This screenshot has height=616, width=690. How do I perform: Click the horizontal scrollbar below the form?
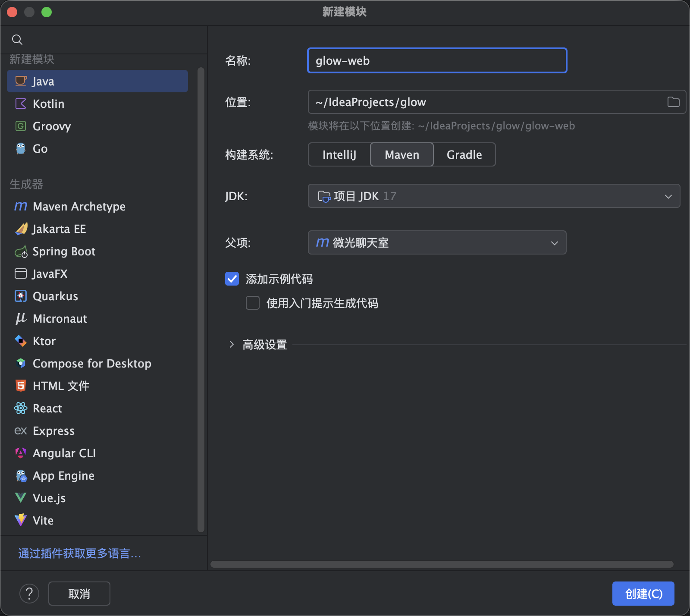(x=442, y=564)
